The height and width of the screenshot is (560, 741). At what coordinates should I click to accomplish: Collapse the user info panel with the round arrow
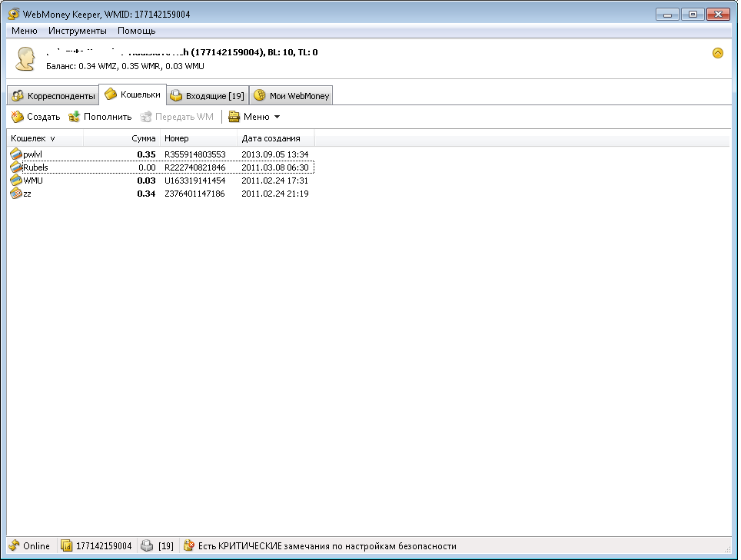coord(717,53)
